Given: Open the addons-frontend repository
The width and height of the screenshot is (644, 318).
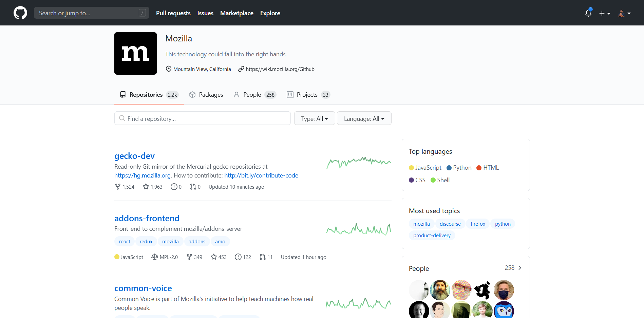Looking at the screenshot, I should tap(147, 218).
